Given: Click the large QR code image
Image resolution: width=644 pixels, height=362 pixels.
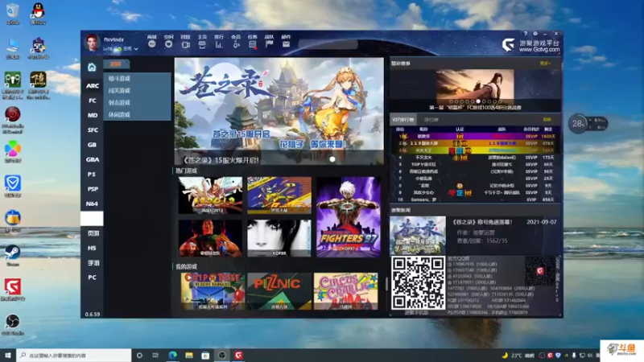Looking at the screenshot, I should pos(418,283).
